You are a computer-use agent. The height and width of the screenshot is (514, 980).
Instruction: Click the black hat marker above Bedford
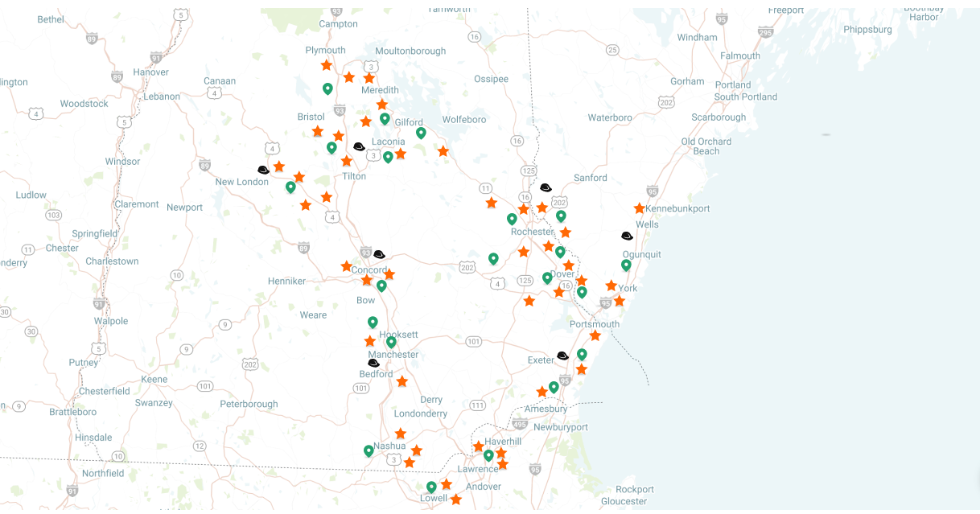click(x=373, y=363)
